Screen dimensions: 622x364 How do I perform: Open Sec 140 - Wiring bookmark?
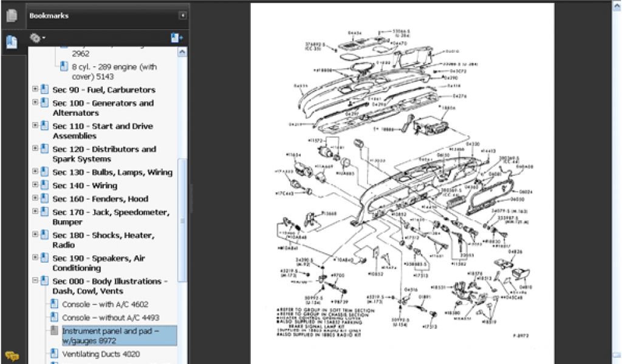tap(84, 186)
